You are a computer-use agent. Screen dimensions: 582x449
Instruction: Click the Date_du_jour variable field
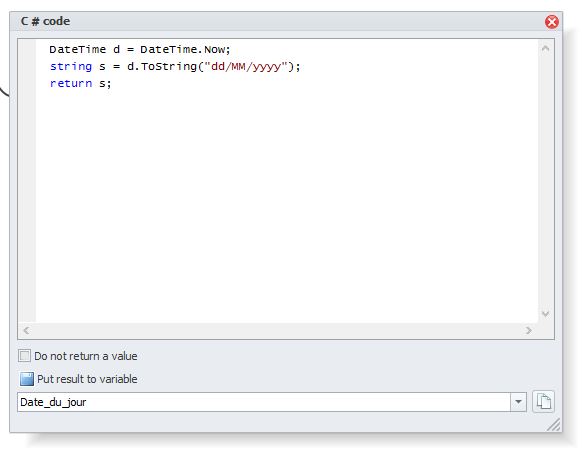point(264,402)
